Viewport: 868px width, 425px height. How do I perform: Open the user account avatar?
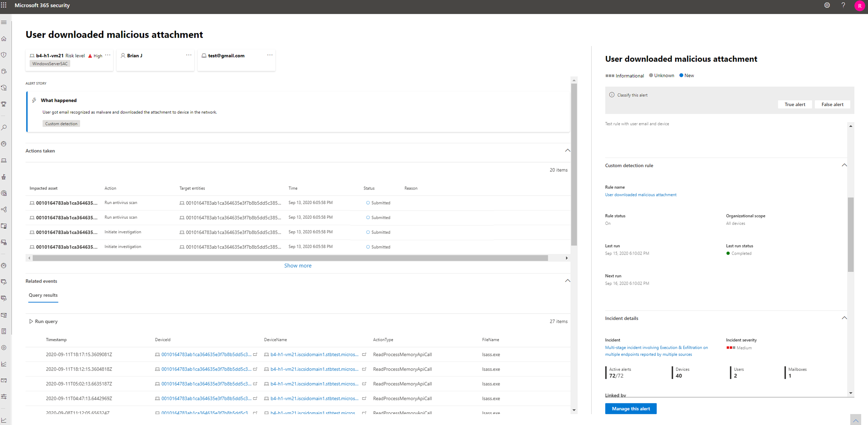point(859,6)
